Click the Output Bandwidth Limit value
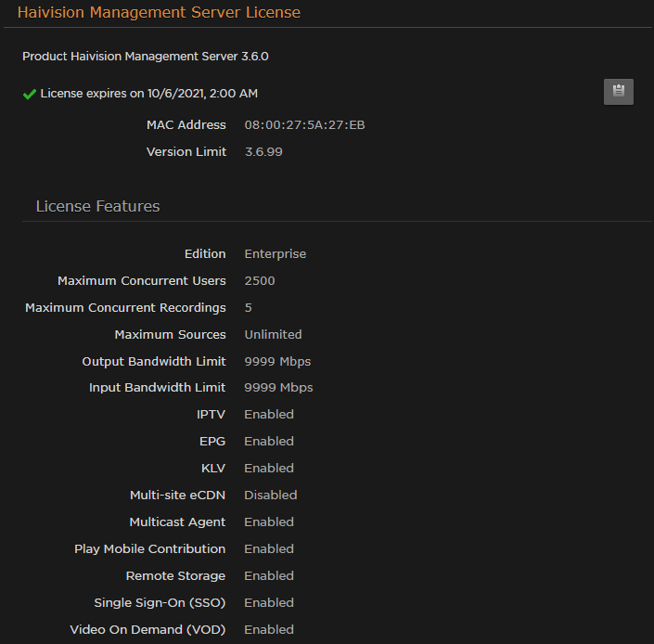This screenshot has width=654, height=644. click(277, 362)
